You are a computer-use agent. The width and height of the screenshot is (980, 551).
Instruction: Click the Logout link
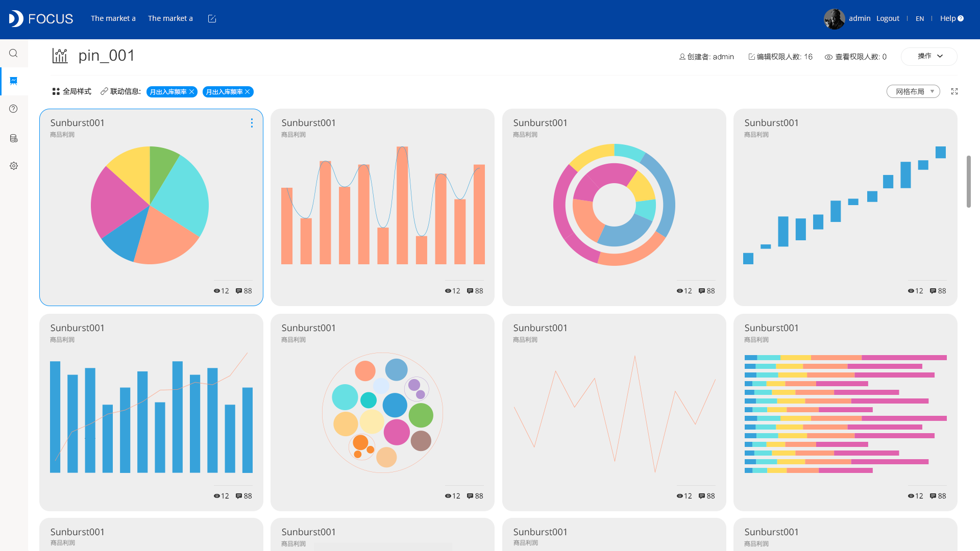pyautogui.click(x=888, y=18)
